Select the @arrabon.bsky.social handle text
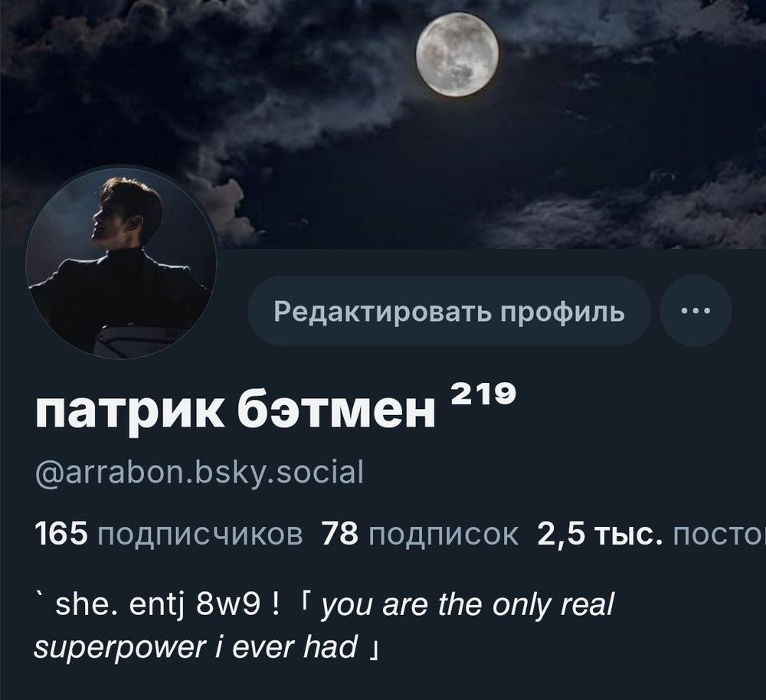This screenshot has width=766, height=700. tap(200, 473)
